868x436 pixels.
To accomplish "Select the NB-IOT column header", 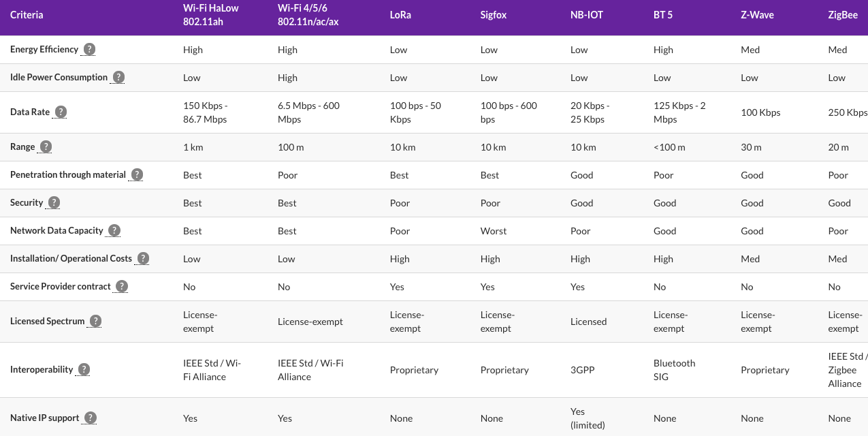I will [x=585, y=15].
